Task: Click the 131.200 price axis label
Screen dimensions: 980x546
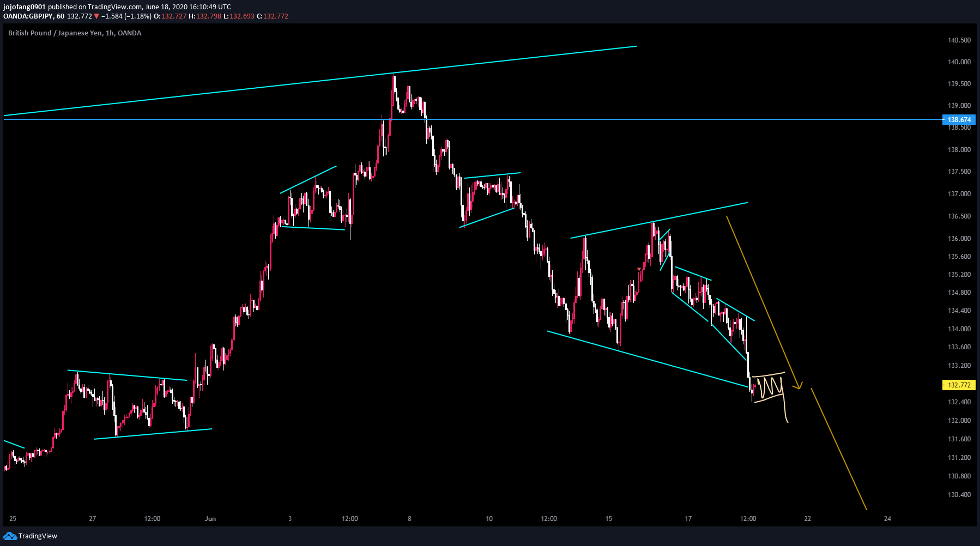Action: [x=959, y=458]
